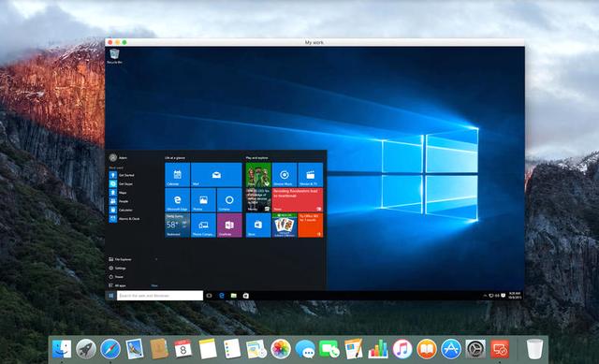The image size is (599, 364).
Task: Expand the File Explorer jump list arrow
Action: [x=156, y=259]
